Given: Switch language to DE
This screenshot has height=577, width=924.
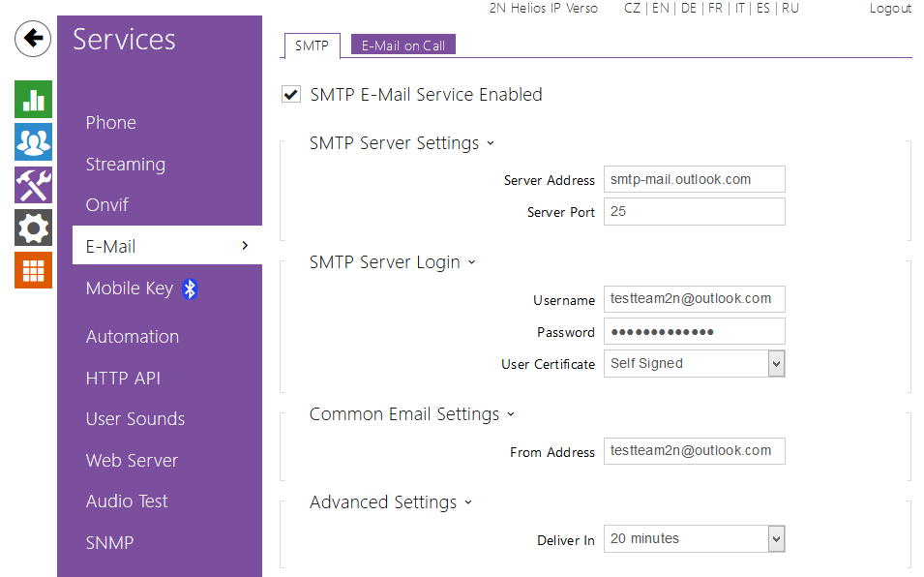Looking at the screenshot, I should [688, 8].
